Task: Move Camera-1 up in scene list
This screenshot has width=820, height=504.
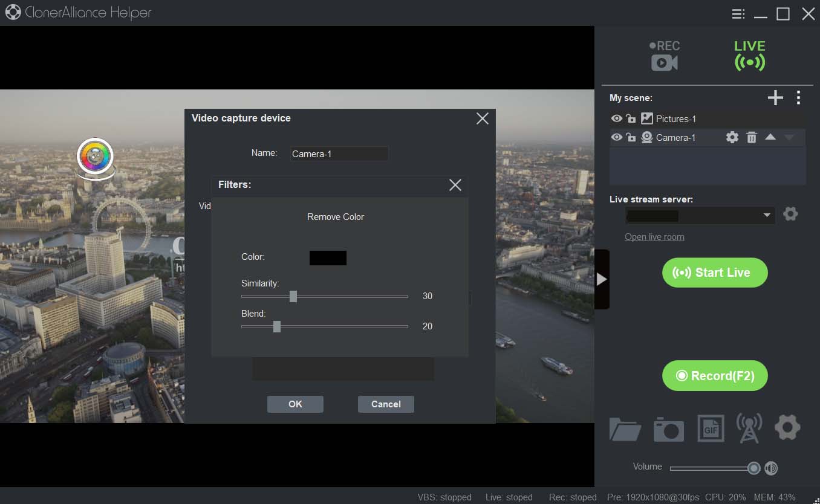Action: click(x=770, y=137)
